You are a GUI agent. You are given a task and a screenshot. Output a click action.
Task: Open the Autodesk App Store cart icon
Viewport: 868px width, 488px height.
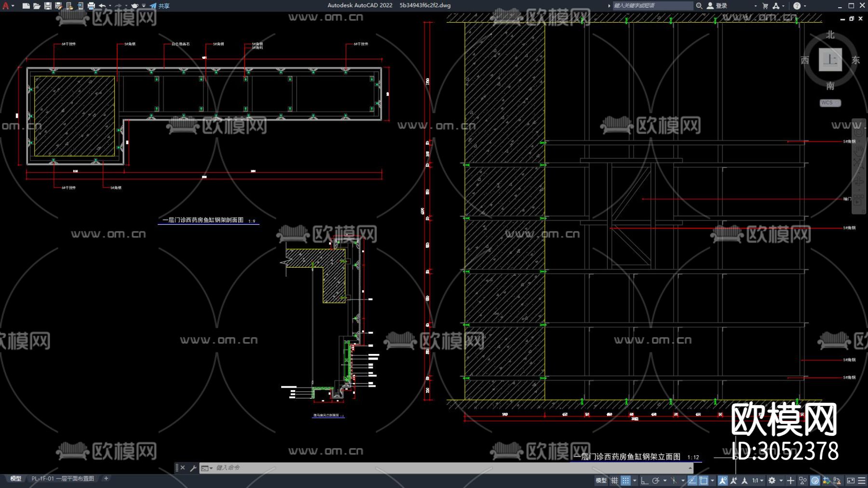pos(765,6)
